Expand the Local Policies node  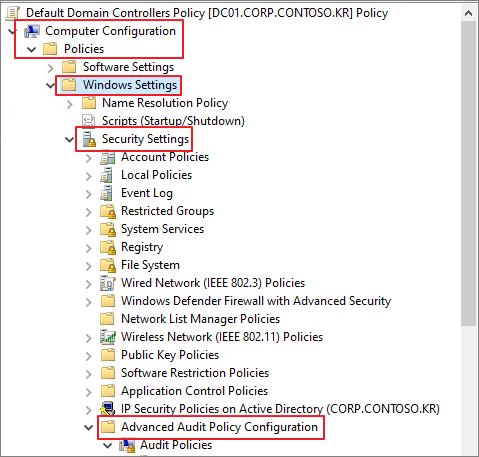[x=89, y=176]
